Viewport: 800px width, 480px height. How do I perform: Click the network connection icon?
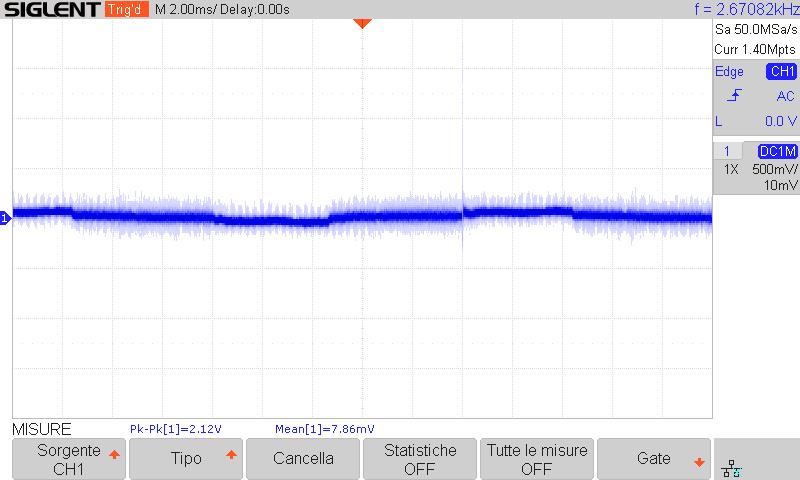732,468
